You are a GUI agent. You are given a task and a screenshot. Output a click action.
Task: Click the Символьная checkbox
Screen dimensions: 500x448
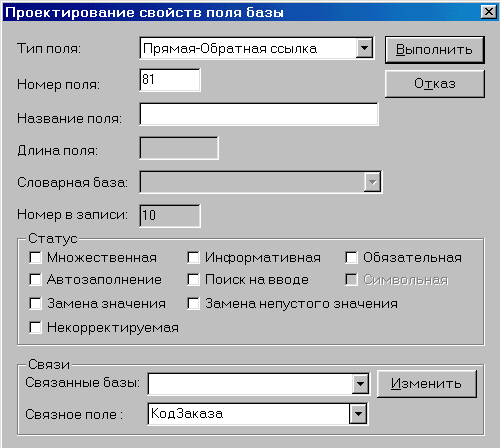pyautogui.click(x=351, y=280)
